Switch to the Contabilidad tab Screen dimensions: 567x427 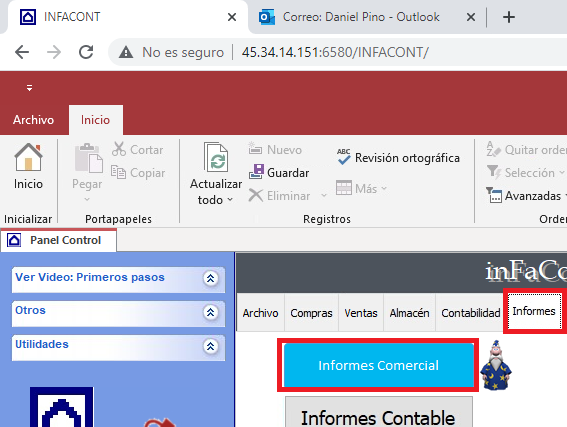tap(471, 313)
